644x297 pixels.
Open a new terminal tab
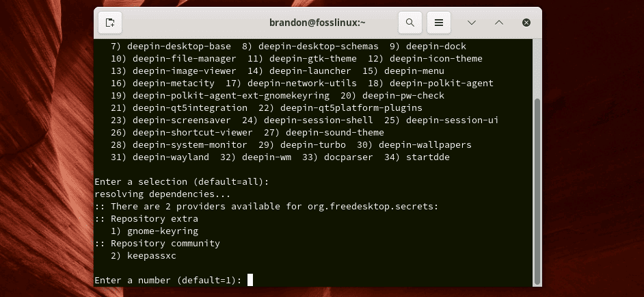coord(110,23)
